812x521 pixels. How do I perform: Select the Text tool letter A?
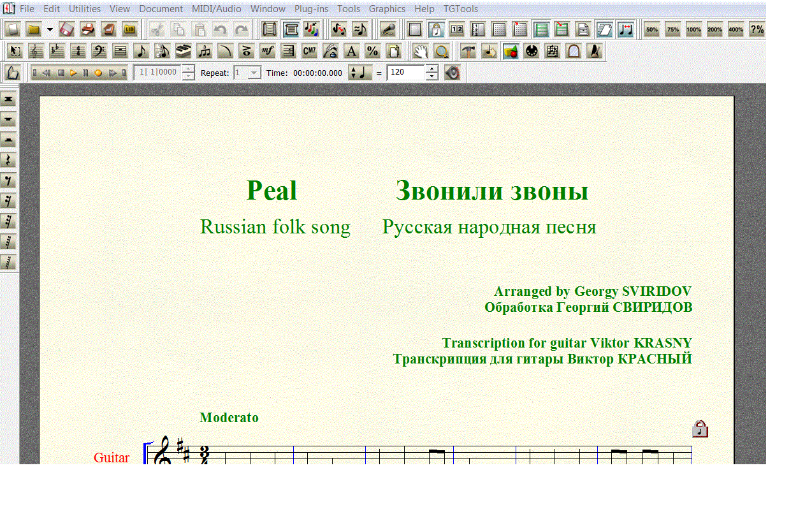352,51
